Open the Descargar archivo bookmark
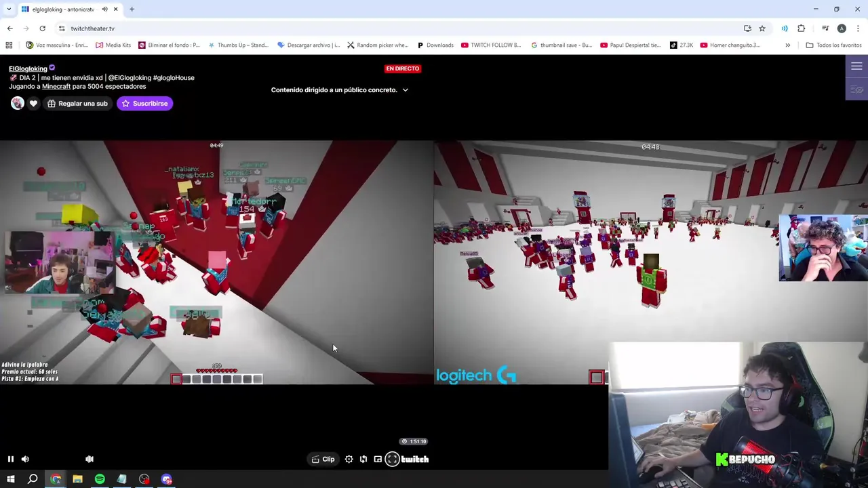868x488 pixels. coord(309,45)
